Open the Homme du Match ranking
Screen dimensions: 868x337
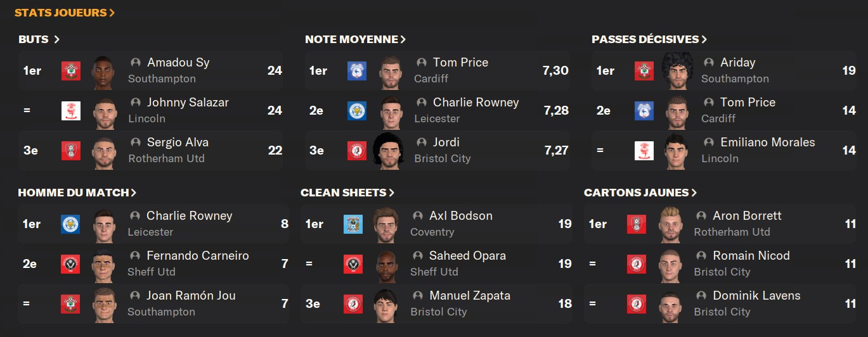pyautogui.click(x=77, y=193)
